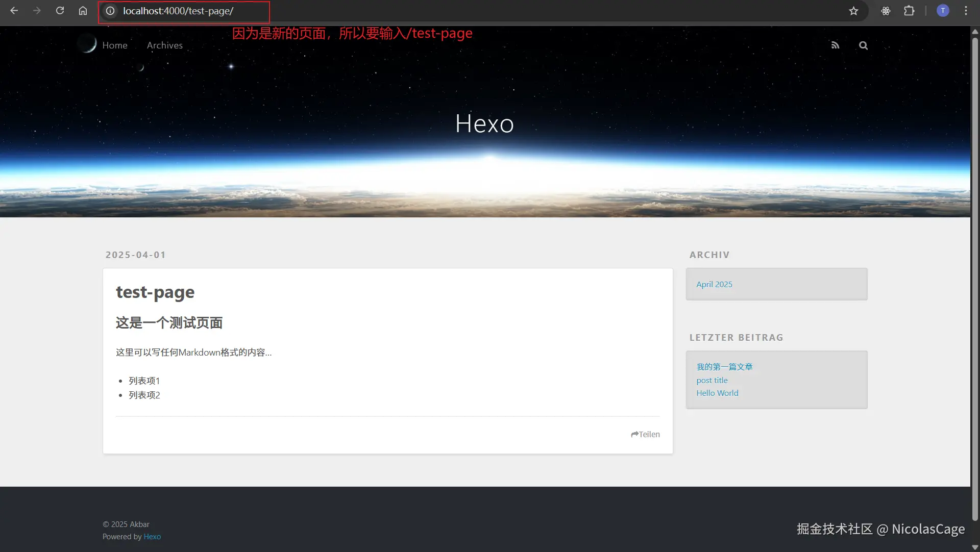Click the test-page article title
980x552 pixels.
[x=155, y=292]
